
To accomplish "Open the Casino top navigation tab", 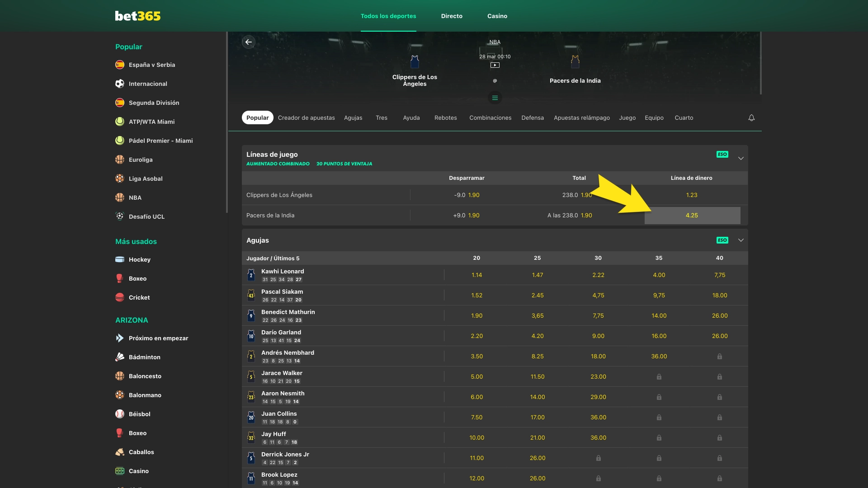I will (x=497, y=16).
